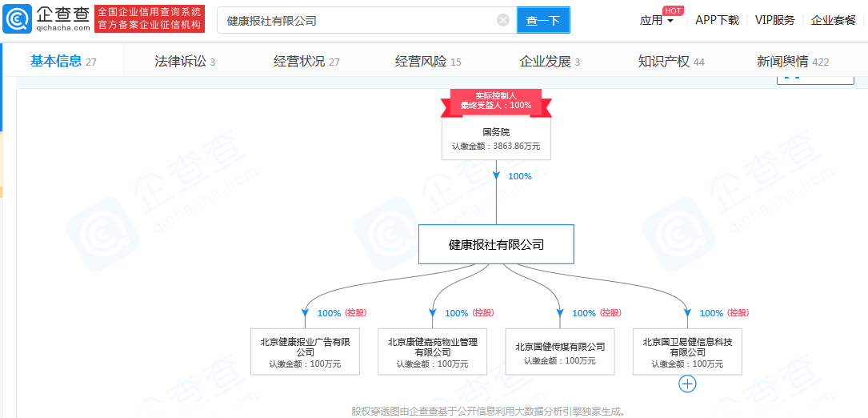Open the 北京康健嘉苑物业管理有限公司 node

(x=432, y=352)
